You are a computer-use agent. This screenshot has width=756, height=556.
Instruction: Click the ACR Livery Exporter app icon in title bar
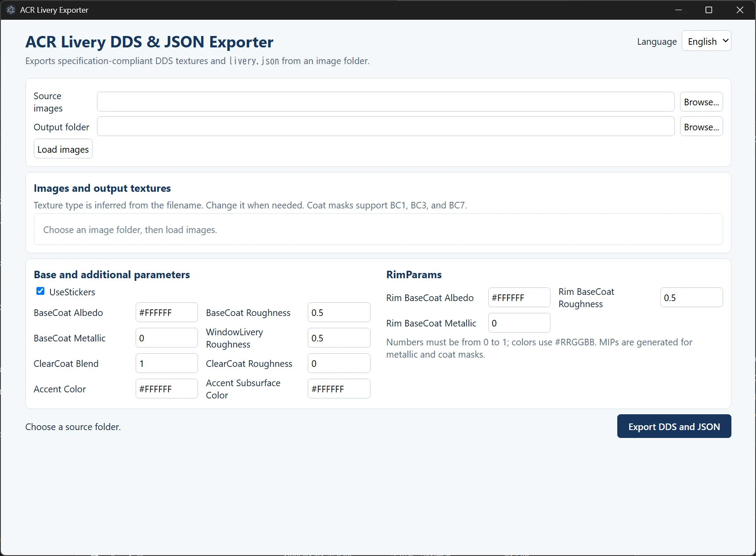[x=11, y=10]
